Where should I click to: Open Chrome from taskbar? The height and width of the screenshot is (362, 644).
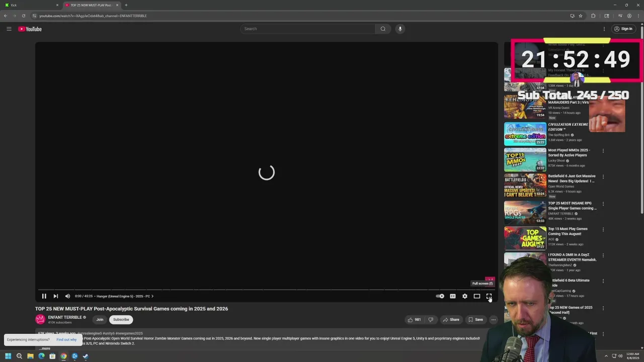point(63,356)
